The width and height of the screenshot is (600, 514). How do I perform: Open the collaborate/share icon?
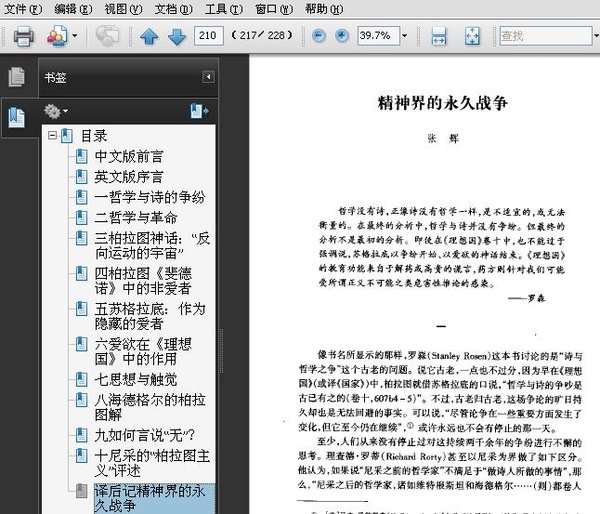tap(57, 36)
